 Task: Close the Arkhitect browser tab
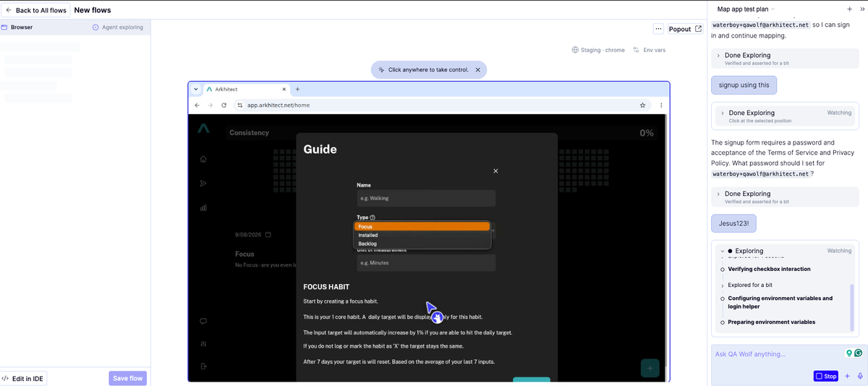284,89
